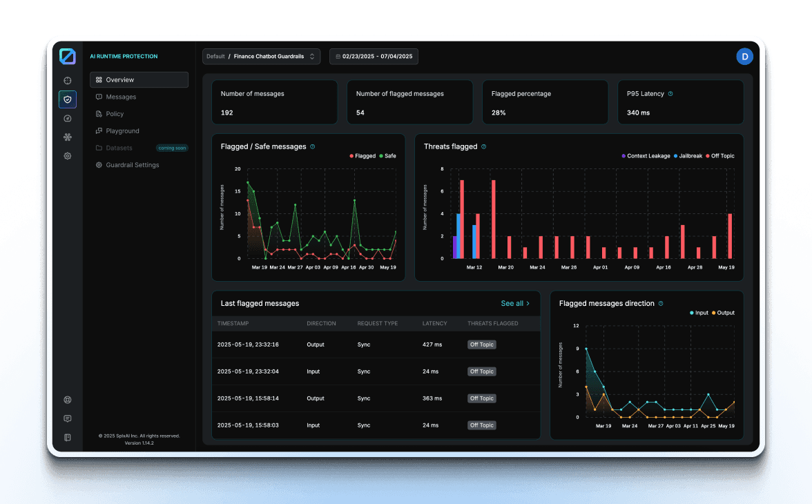Screen dimensions: 812x504
Task: Select the 2025-05-19, 15:58:14 timestamp cell
Action: point(248,398)
